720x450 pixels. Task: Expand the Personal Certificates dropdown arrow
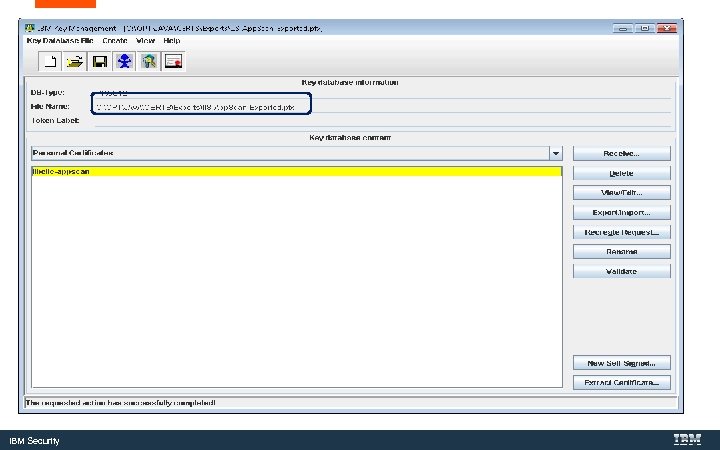[x=556, y=153]
